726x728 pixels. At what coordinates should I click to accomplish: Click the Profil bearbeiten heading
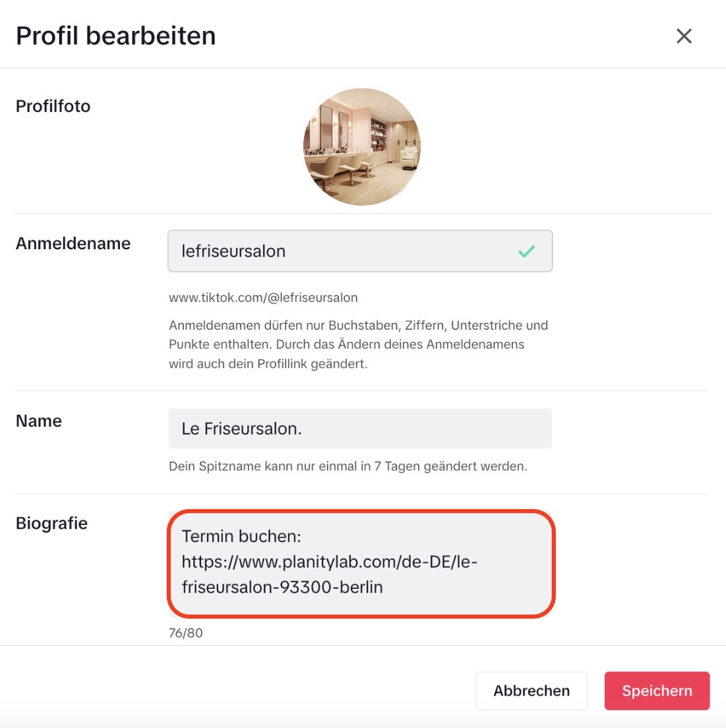click(116, 36)
